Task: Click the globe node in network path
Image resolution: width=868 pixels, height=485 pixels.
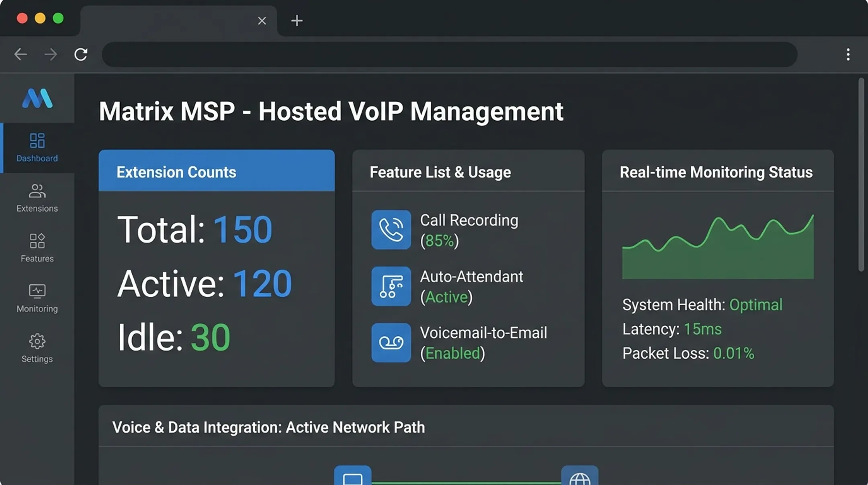Action: (579, 475)
